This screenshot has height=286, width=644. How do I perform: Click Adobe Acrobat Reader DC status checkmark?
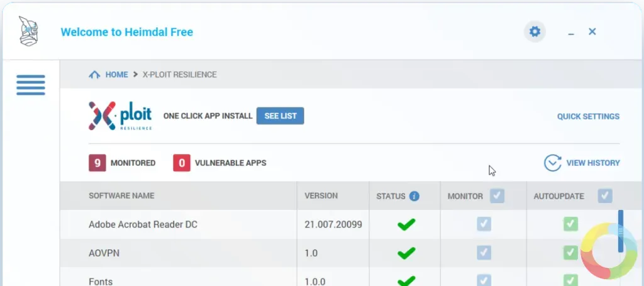406,224
